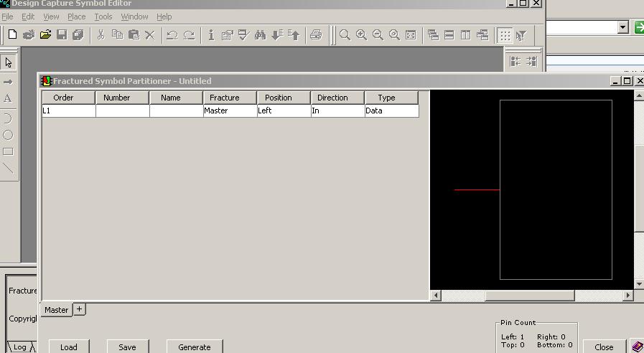Click the Zoom In magnifier icon
Screen dimensions: 644x353
(361, 35)
